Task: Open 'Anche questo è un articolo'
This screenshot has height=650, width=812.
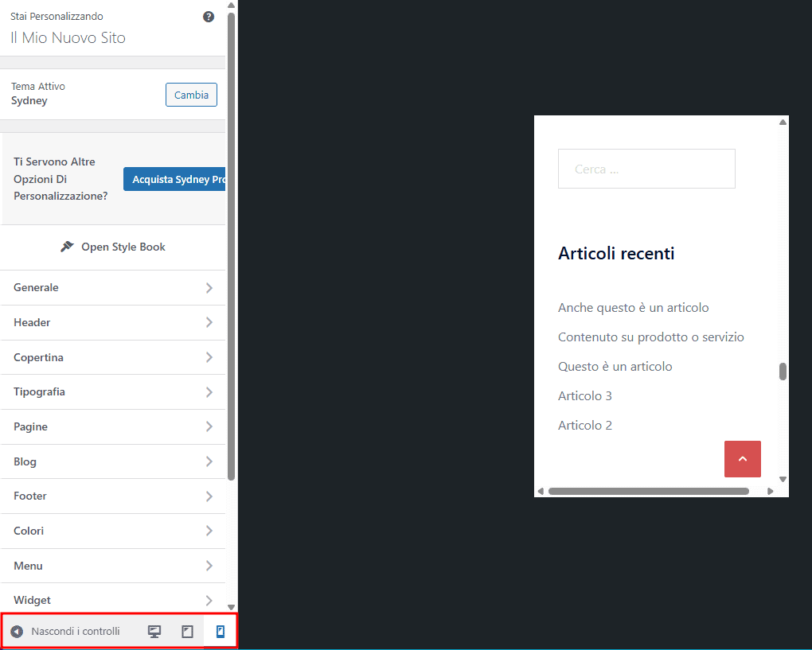Action: pyautogui.click(x=633, y=307)
